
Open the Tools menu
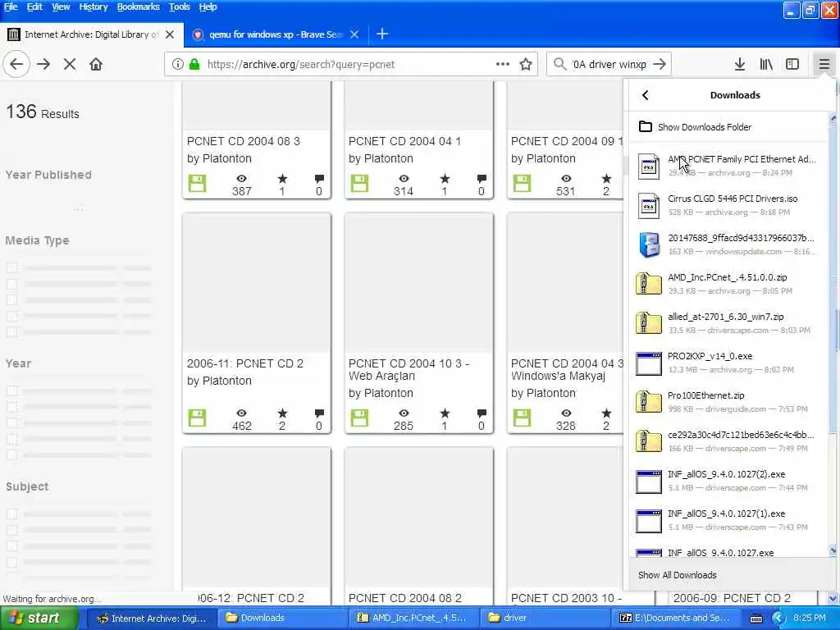point(180,7)
